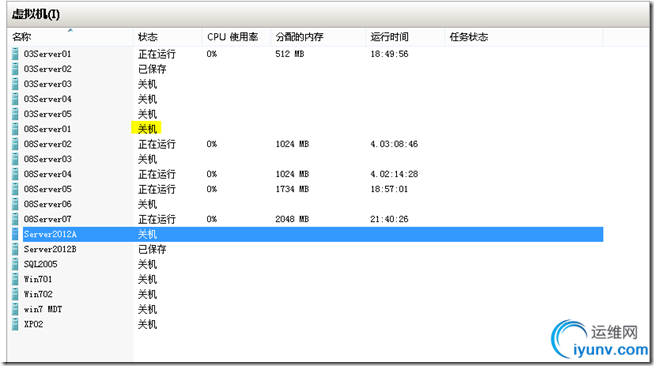The width and height of the screenshot is (654, 366).
Task: Select the Win702 virtual machine name
Action: [x=38, y=294]
